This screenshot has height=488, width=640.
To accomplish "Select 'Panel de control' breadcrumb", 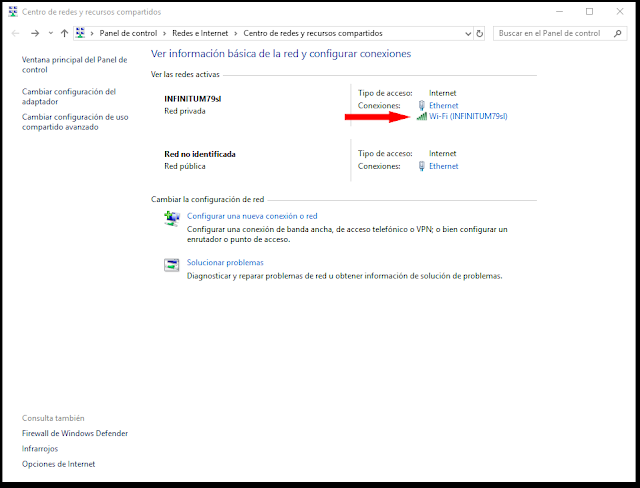I will [x=128, y=33].
